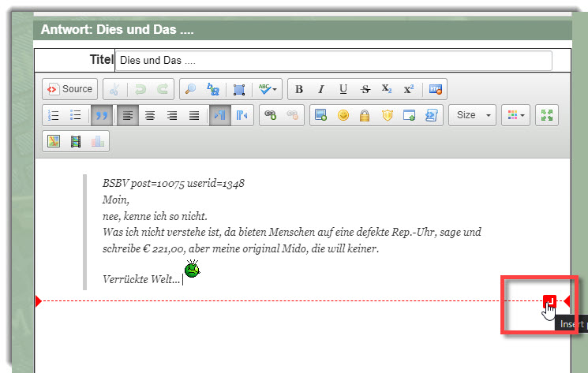The width and height of the screenshot is (588, 373).
Task: Click the Source button
Action: pyautogui.click(x=69, y=89)
